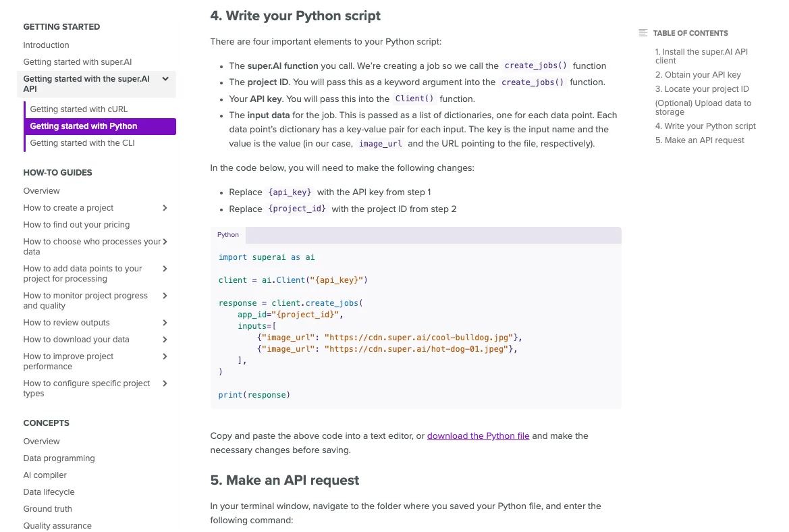The image size is (789, 532).
Task: Jump to 1. Install the super.AI API client
Action: pos(701,56)
